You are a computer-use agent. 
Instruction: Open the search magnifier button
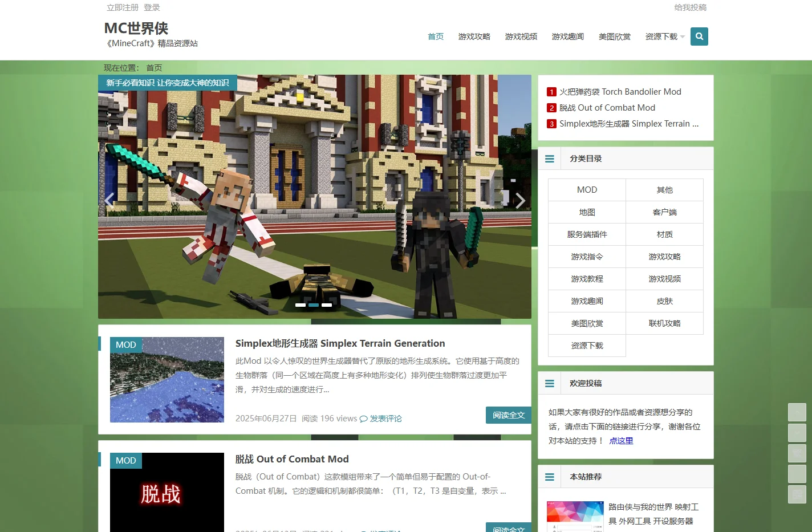[699, 36]
